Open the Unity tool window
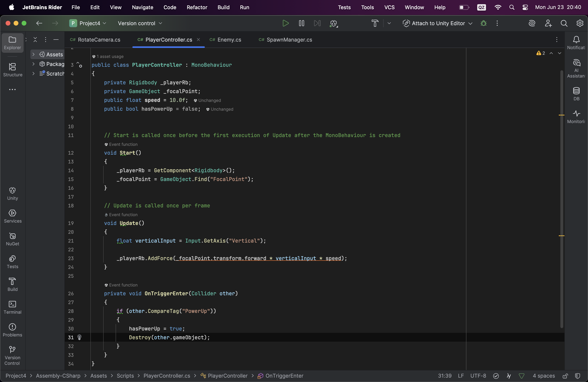 [12, 194]
